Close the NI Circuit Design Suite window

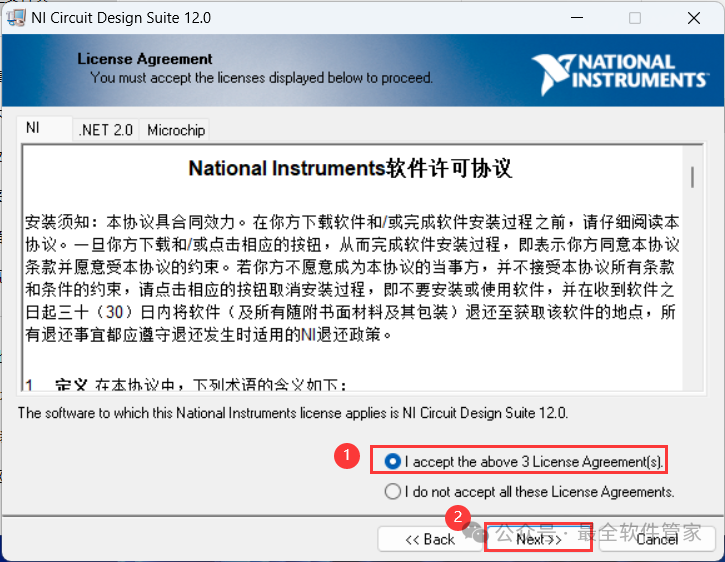click(694, 18)
